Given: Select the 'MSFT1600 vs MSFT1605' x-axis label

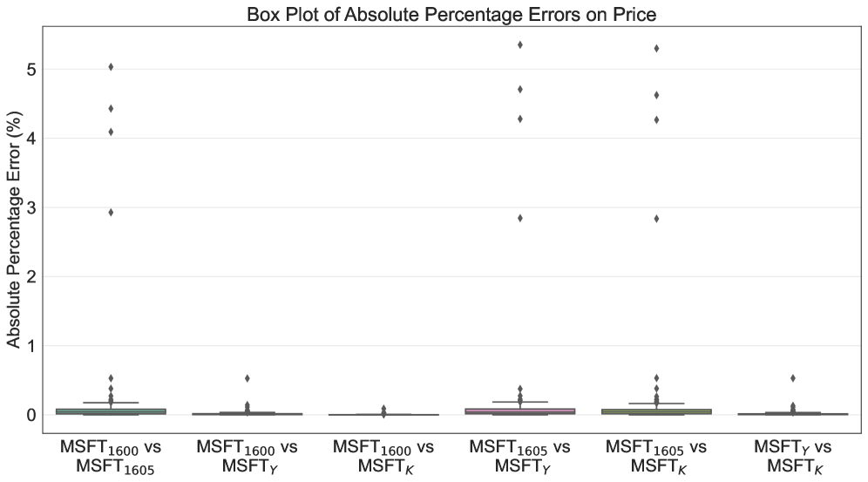Looking at the screenshot, I should pos(111,455).
